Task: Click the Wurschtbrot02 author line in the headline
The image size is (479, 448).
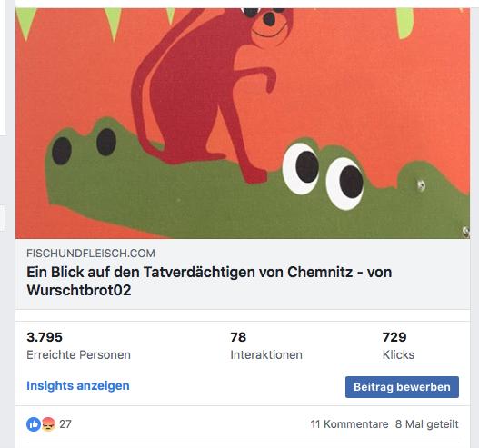Action: (79, 290)
